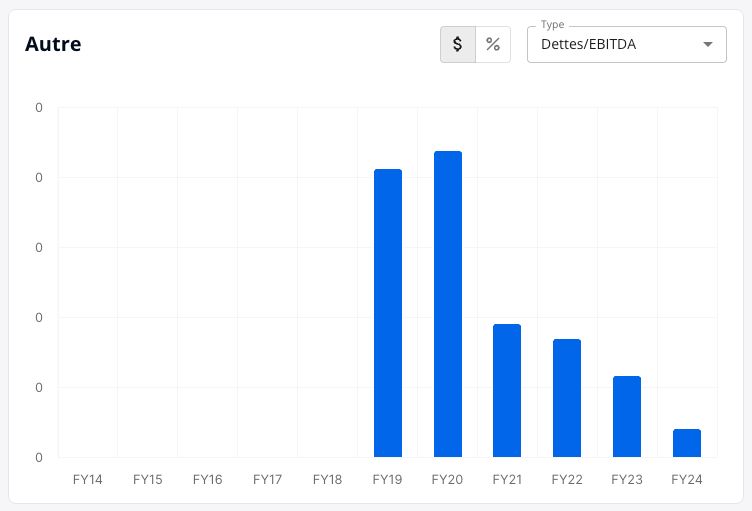Click the FY24 bar in chart
The image size is (752, 511).
pos(687,443)
